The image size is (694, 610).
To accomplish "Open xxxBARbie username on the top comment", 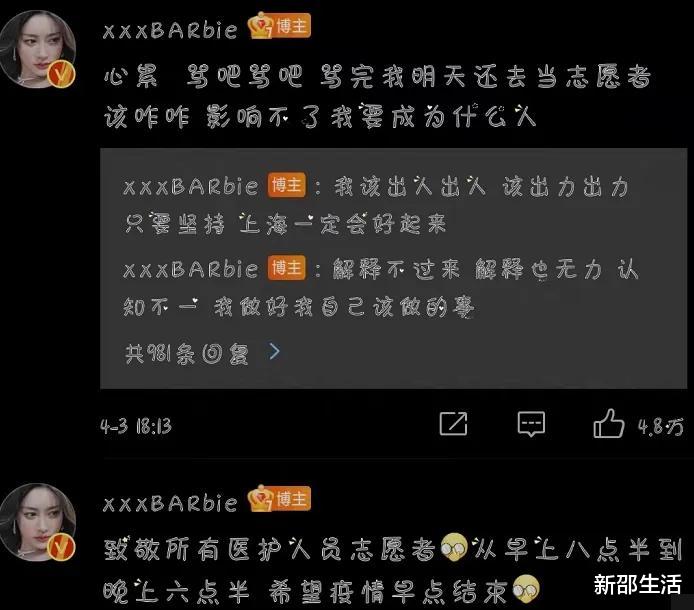I will (170, 30).
